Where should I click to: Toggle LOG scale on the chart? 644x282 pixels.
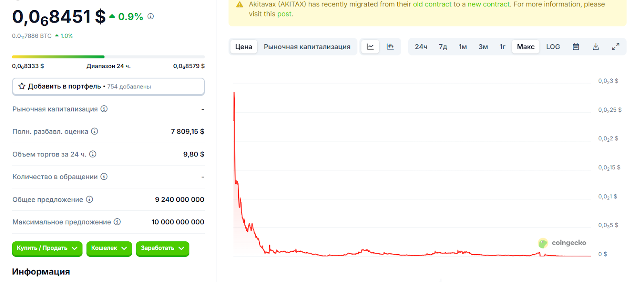[x=553, y=47]
